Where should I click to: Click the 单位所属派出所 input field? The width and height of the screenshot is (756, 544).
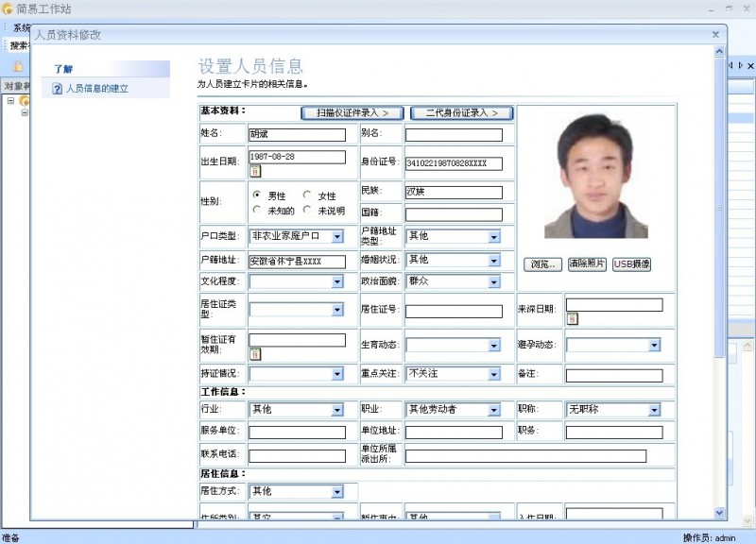[525, 456]
